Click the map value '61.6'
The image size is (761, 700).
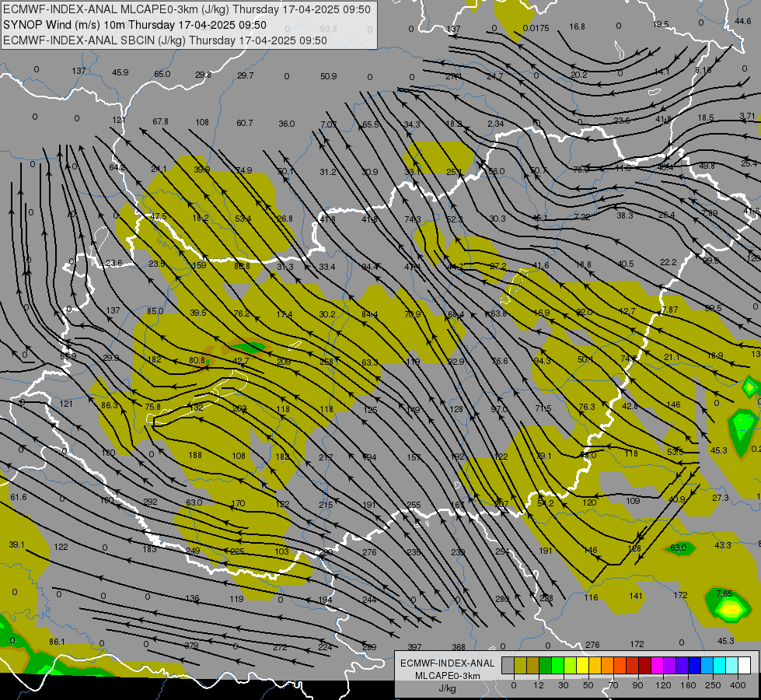click(x=19, y=498)
